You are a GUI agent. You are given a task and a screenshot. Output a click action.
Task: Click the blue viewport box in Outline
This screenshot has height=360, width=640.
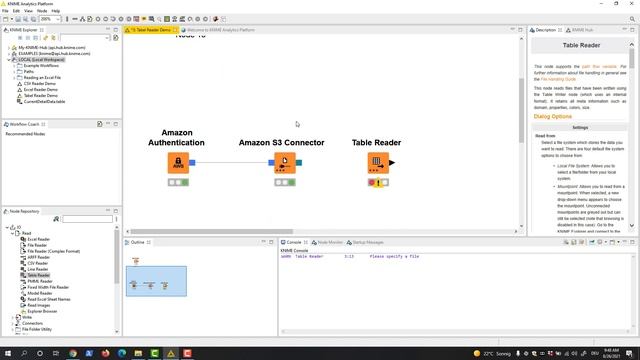click(156, 281)
